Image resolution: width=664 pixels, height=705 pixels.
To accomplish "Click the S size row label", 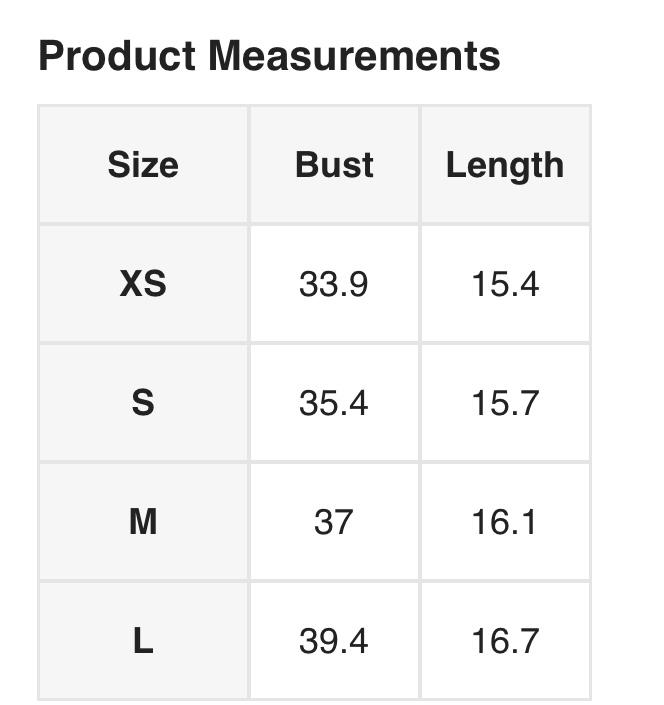I will click(143, 403).
